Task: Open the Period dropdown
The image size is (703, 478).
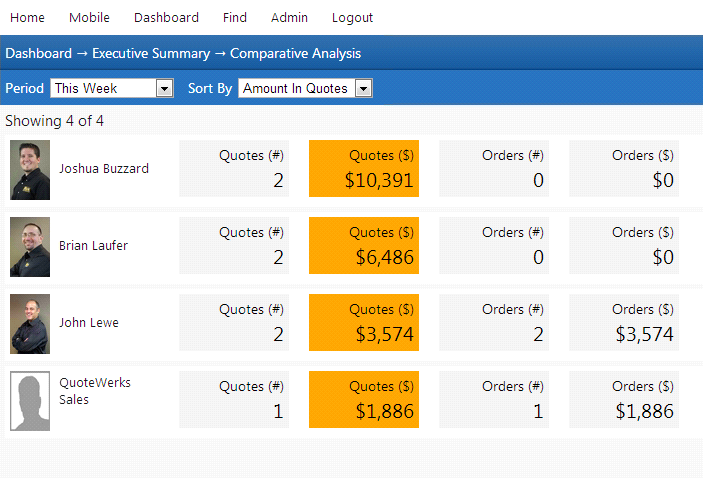Action: 112,88
